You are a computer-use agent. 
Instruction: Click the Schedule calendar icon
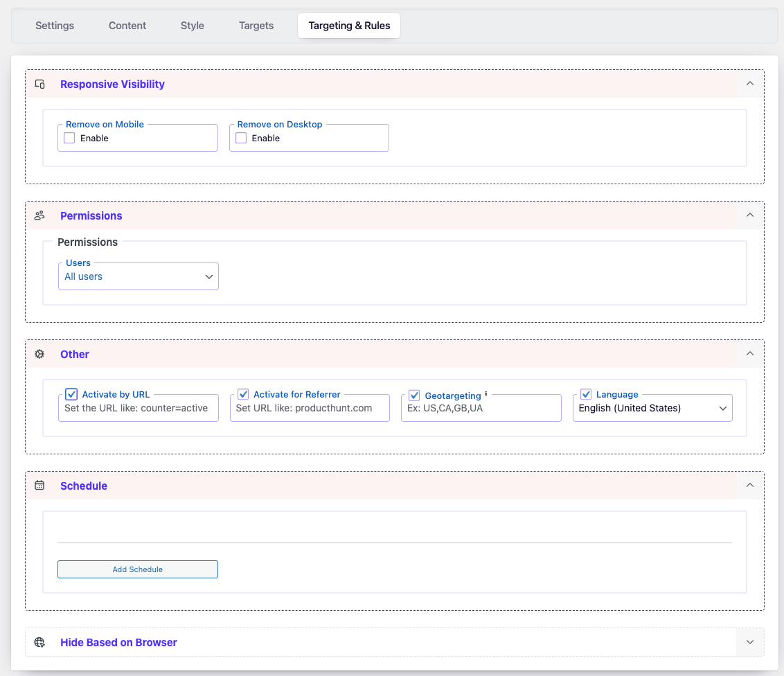click(39, 486)
